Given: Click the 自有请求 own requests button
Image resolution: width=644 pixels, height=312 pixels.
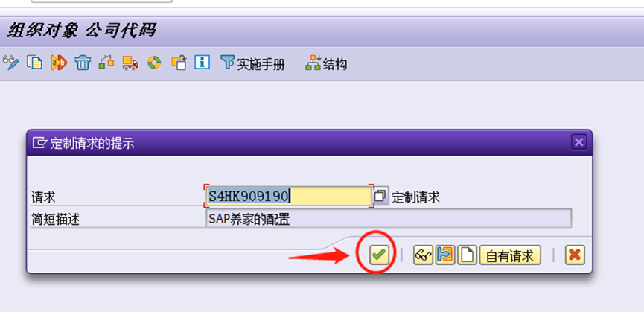Looking at the screenshot, I should click(x=510, y=255).
